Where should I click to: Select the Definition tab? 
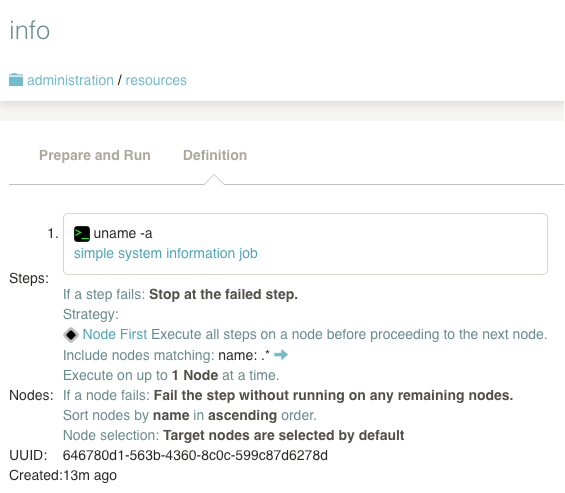215,155
